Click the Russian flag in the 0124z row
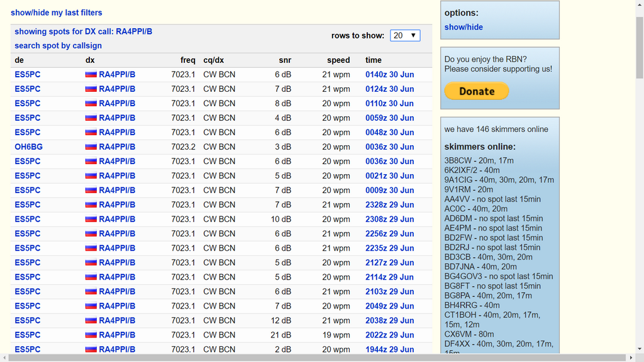This screenshot has height=362, width=644. tap(91, 89)
